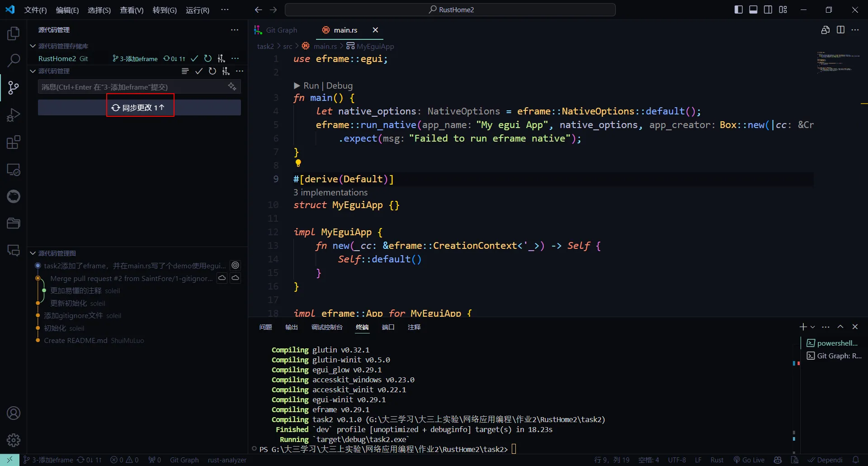Select the Remote Explorer icon

[x=13, y=170]
